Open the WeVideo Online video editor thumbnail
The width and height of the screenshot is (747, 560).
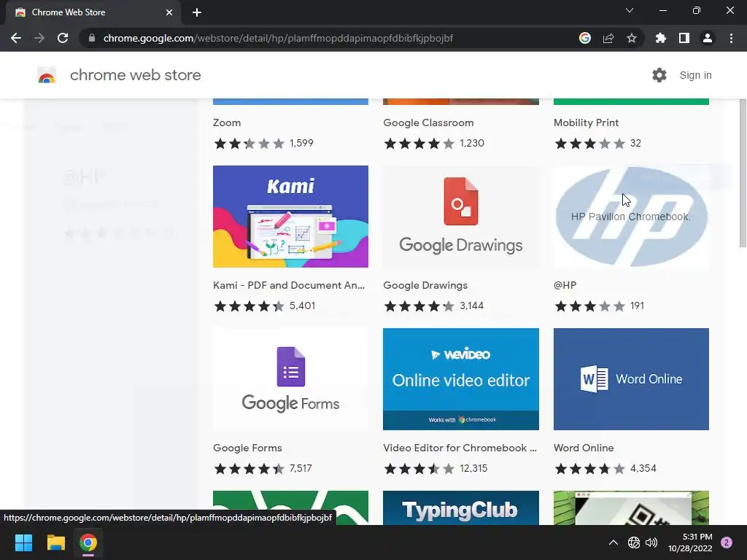(461, 379)
